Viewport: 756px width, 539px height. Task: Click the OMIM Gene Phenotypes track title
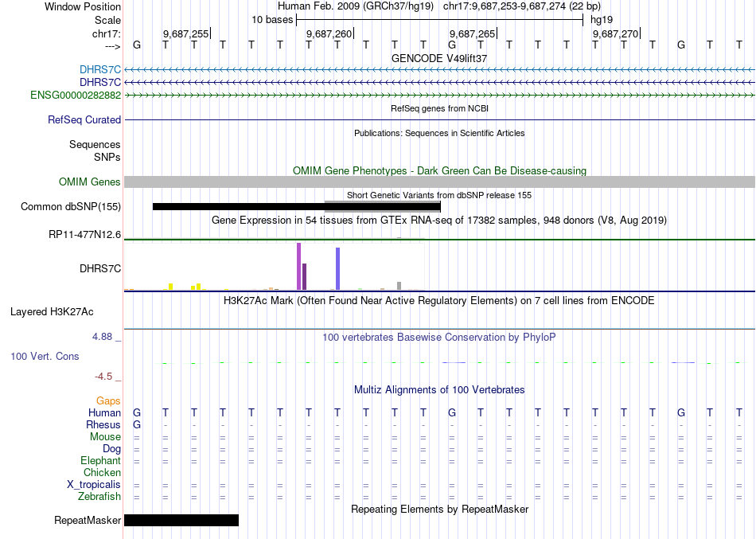pos(440,171)
